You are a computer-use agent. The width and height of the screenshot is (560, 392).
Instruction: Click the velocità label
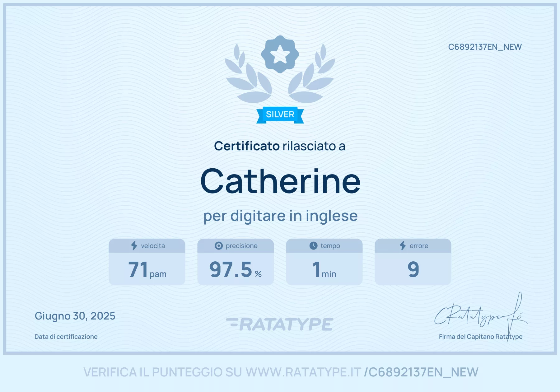pos(153,246)
